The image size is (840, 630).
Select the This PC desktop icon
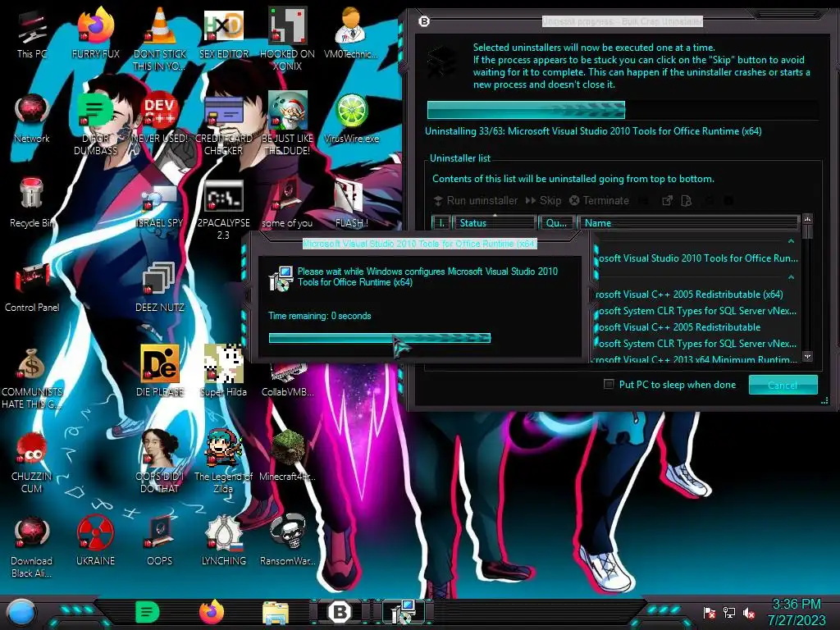pyautogui.click(x=32, y=34)
